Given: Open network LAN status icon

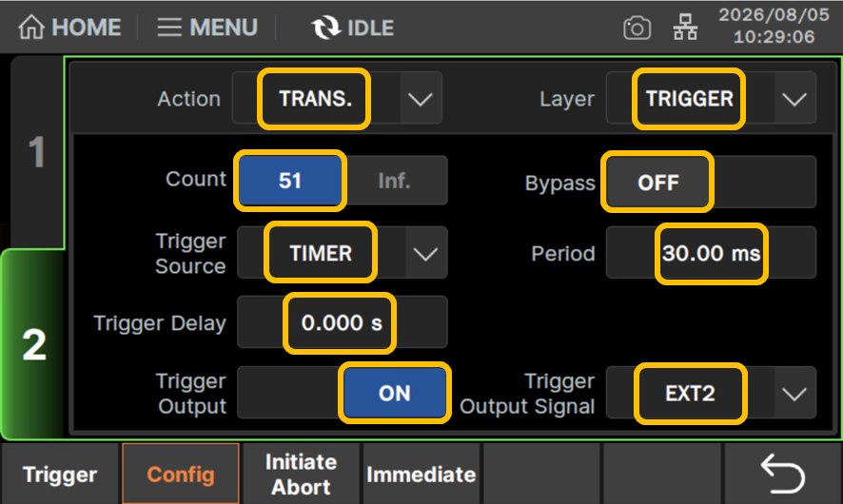Looking at the screenshot, I should tap(685, 28).
